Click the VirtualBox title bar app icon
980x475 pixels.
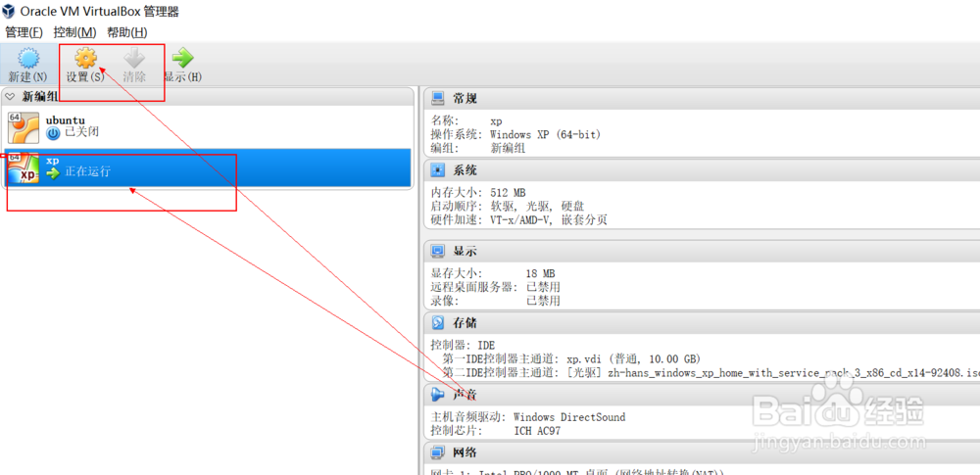(x=9, y=11)
